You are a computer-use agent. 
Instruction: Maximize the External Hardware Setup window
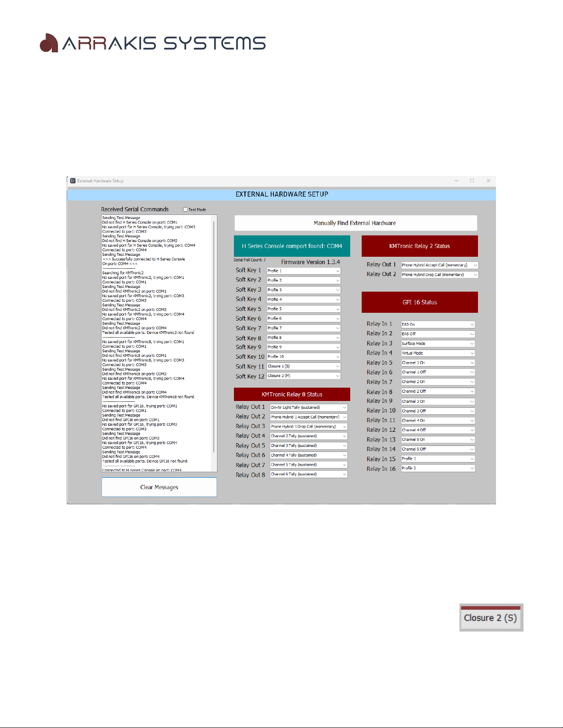click(472, 181)
